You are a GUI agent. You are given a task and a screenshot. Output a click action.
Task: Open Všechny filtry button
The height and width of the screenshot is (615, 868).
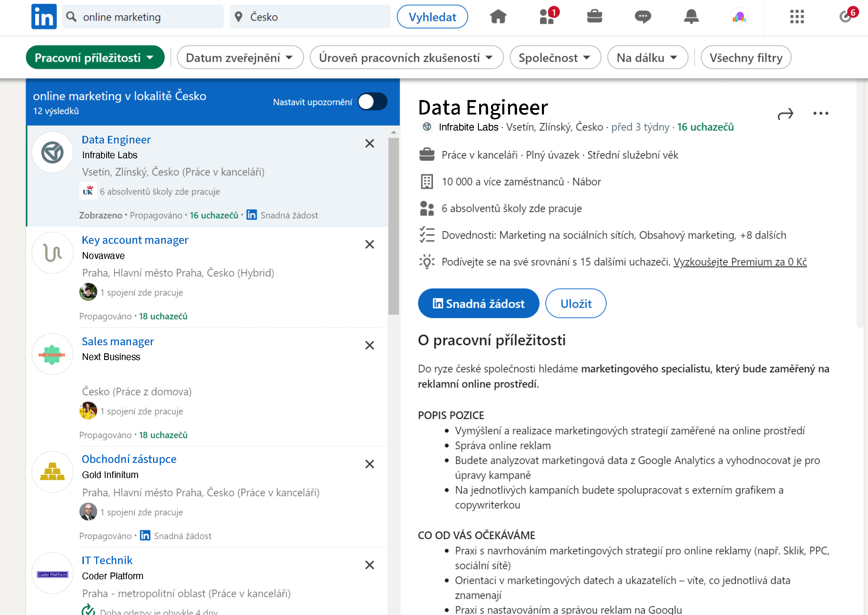click(x=746, y=58)
